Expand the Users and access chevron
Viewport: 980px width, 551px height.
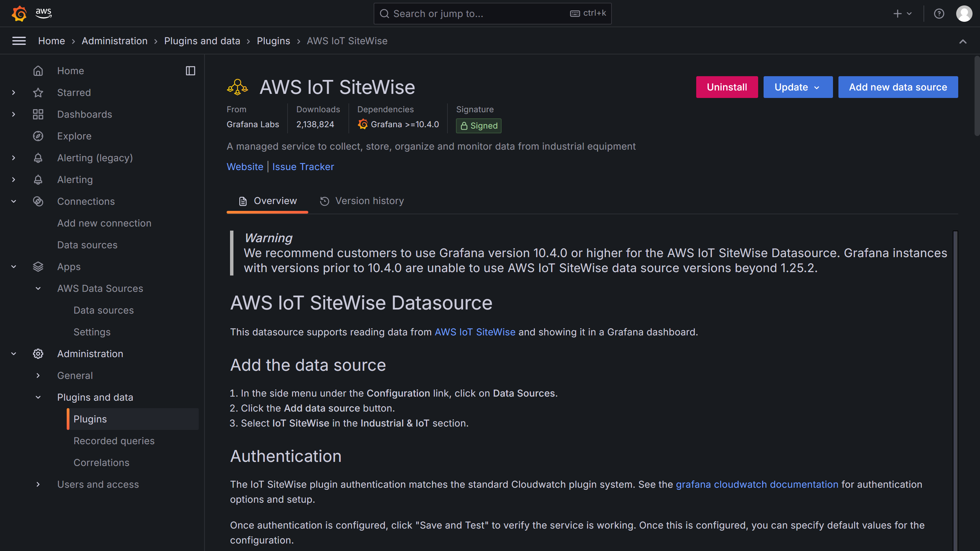tap(38, 484)
